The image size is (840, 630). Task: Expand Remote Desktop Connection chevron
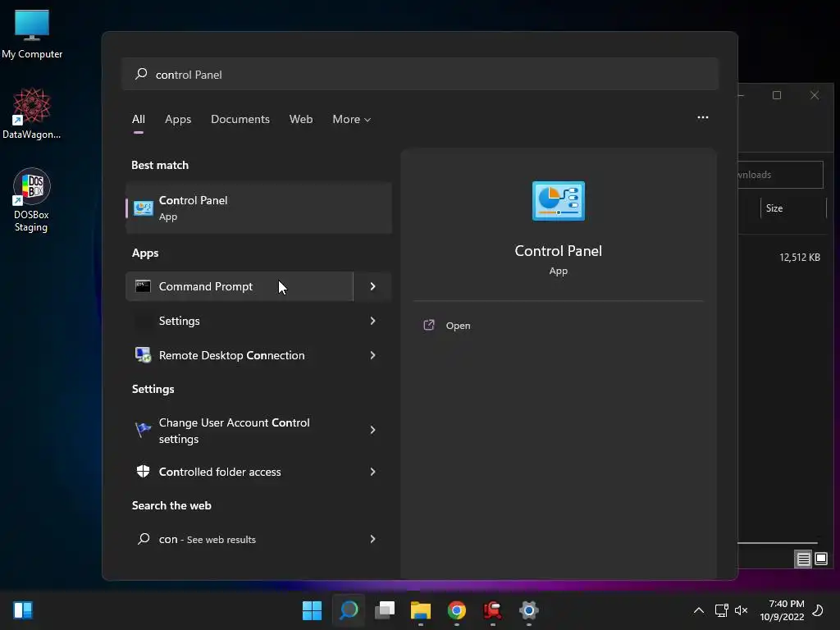pyautogui.click(x=373, y=355)
